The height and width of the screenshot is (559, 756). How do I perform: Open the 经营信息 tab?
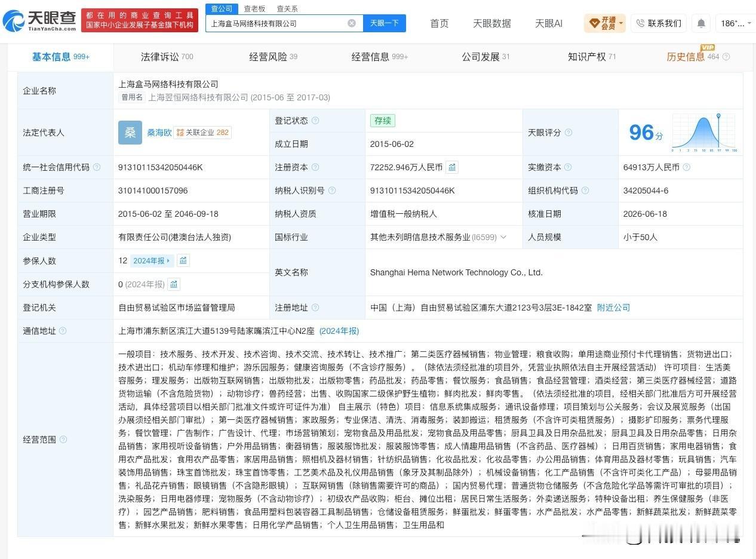click(379, 57)
